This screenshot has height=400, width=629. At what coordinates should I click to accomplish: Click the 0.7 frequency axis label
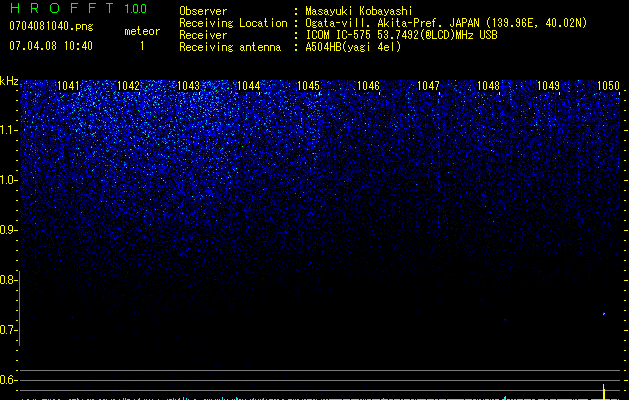click(x=8, y=330)
